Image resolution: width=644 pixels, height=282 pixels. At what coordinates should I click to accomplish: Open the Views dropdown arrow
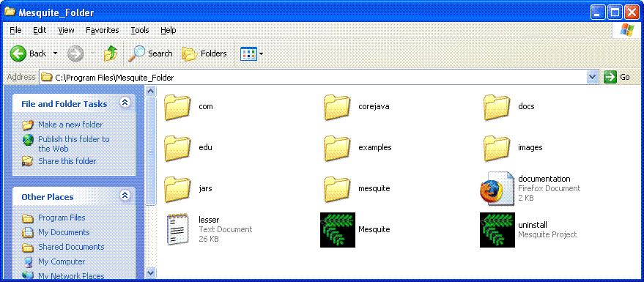(x=261, y=53)
